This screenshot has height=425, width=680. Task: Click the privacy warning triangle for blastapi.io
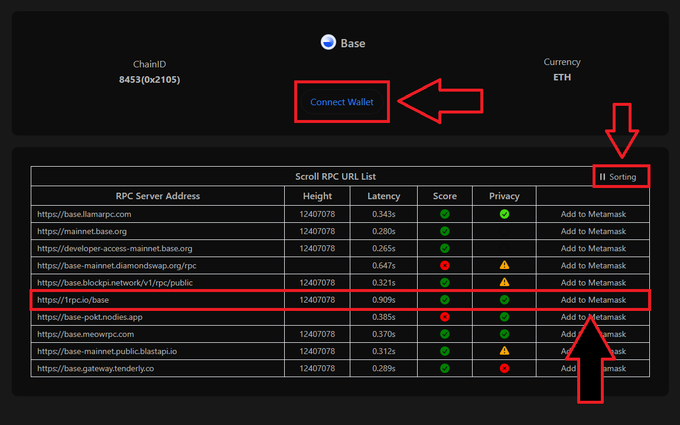tap(504, 351)
